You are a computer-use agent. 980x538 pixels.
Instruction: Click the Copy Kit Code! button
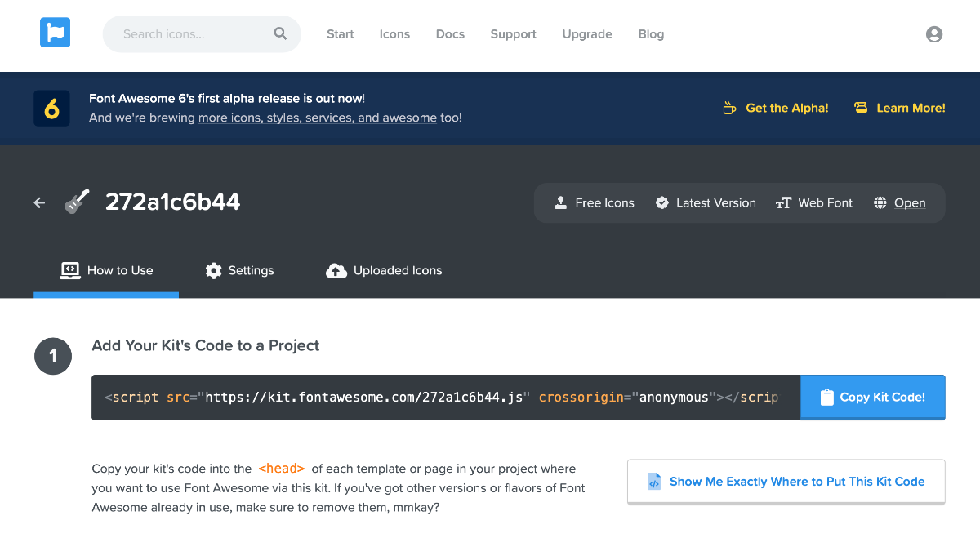[873, 398]
